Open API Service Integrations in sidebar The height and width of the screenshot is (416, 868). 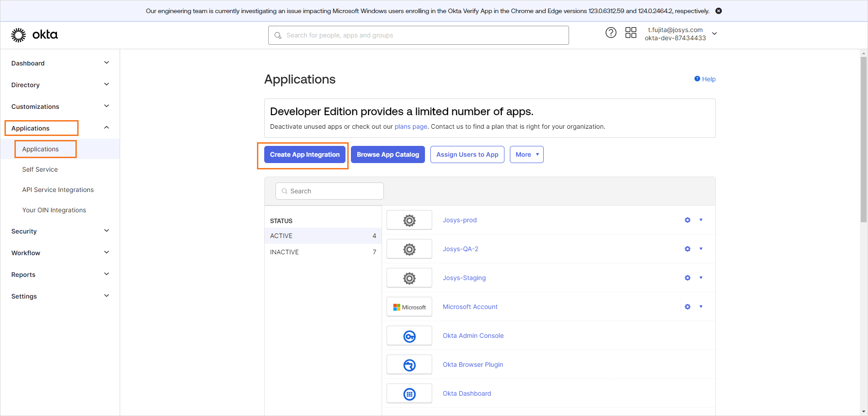click(58, 190)
